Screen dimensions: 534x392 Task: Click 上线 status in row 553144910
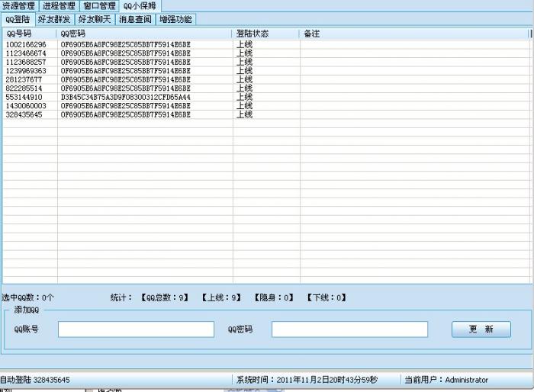tap(245, 97)
